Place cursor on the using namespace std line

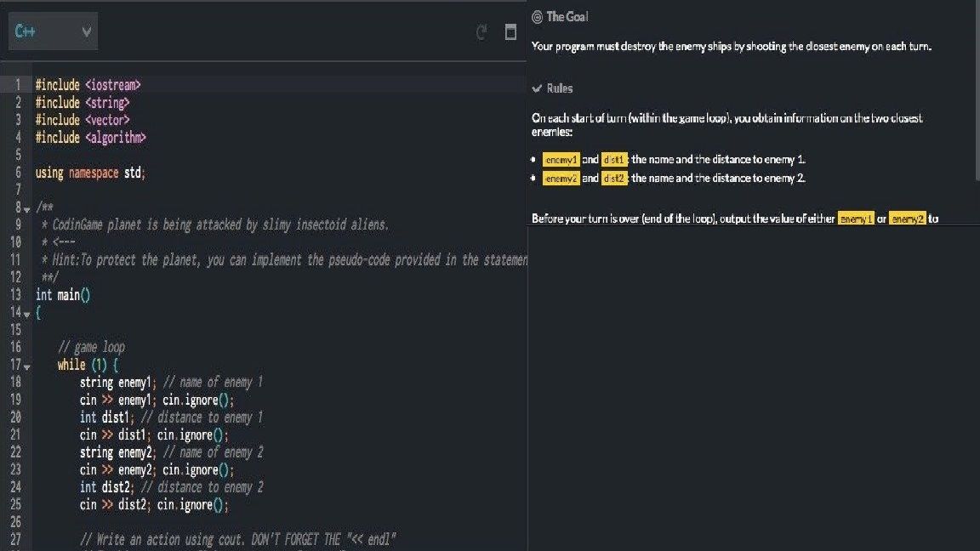[90, 173]
